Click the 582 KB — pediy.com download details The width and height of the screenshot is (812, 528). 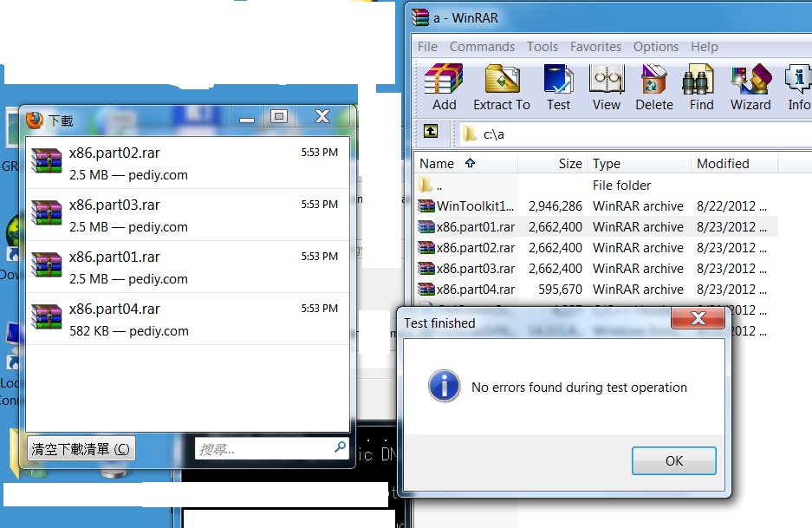point(129,331)
